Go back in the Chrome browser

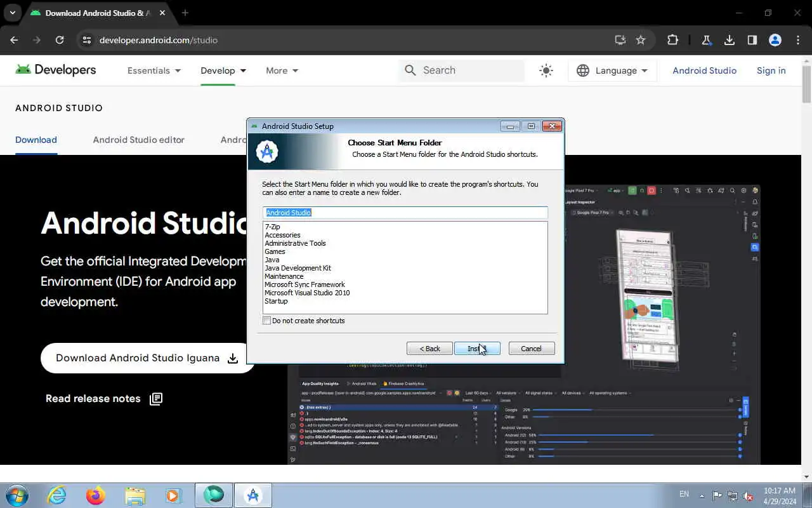click(x=14, y=40)
